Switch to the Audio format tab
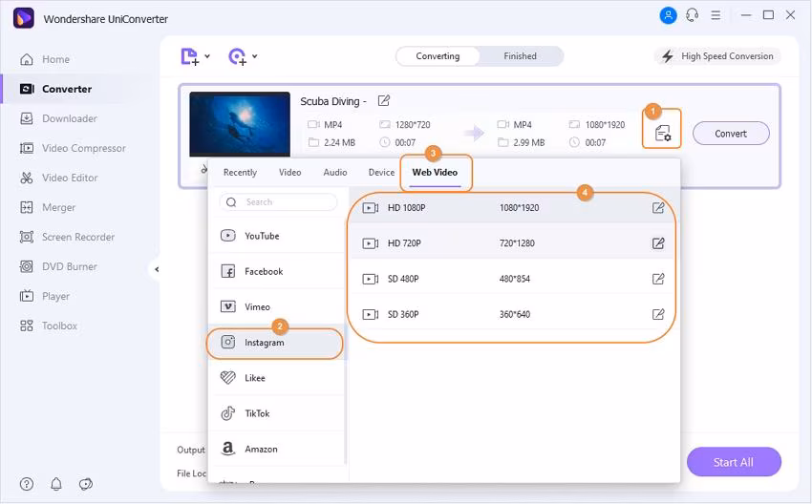Screen dimensions: 812x504 click(335, 173)
